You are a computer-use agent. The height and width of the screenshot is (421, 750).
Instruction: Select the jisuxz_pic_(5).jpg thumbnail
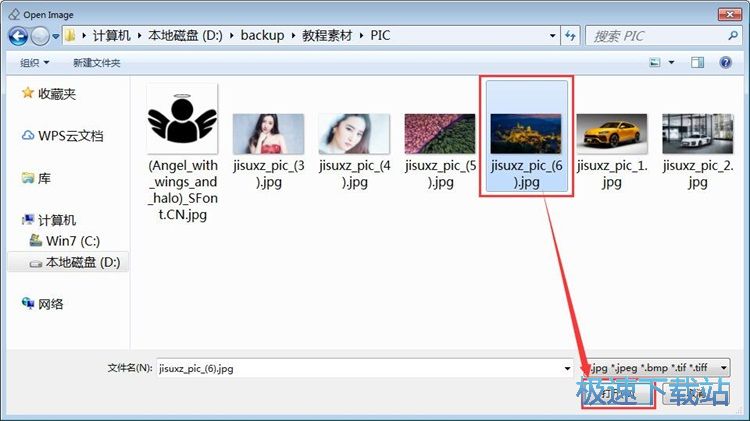(440, 134)
